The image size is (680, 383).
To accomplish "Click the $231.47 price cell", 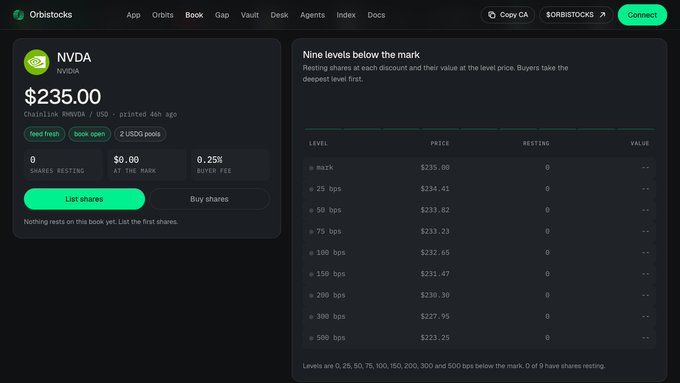I will point(435,274).
